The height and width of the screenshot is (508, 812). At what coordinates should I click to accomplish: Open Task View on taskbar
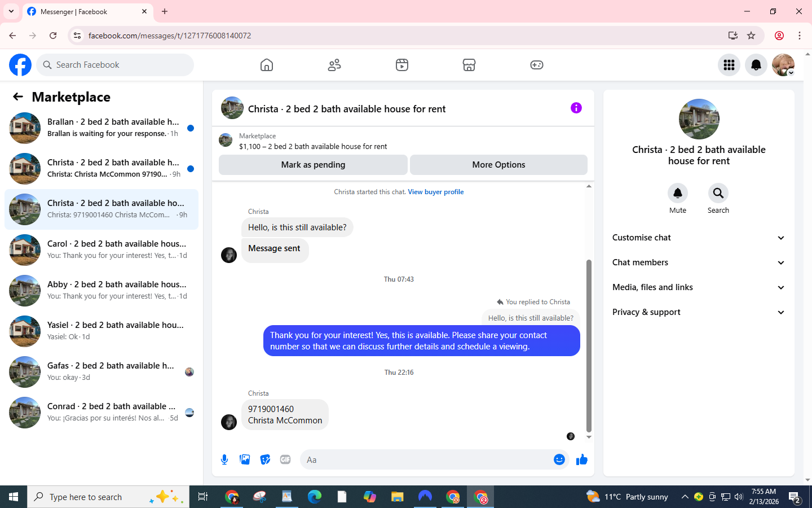203,497
